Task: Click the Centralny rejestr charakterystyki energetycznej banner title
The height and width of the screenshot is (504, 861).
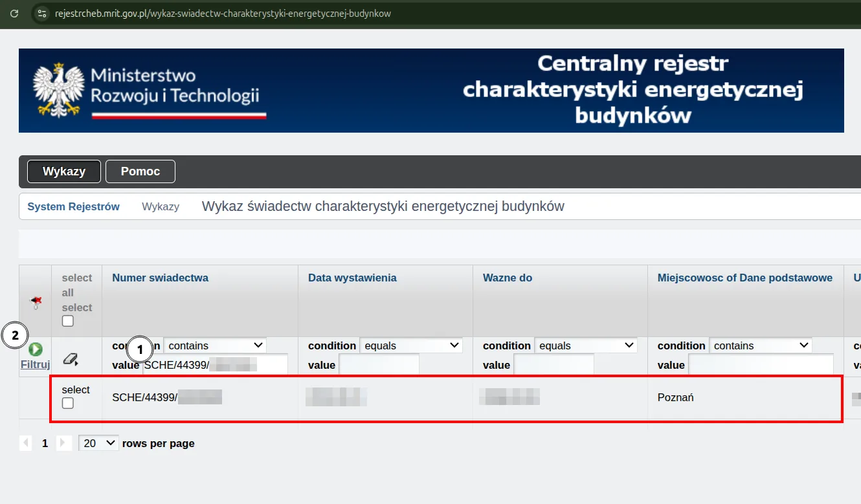Action: [x=632, y=90]
